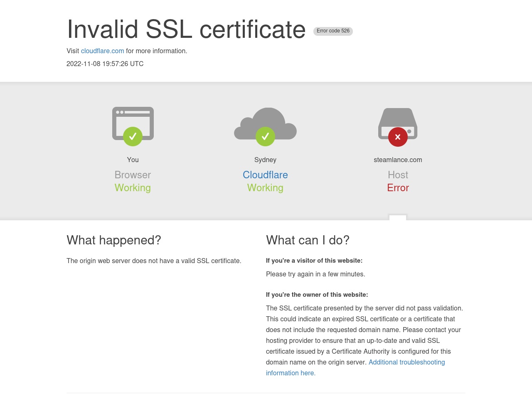Click 'If you're the owner of this website:'
532x399 pixels.
pyautogui.click(x=317, y=295)
